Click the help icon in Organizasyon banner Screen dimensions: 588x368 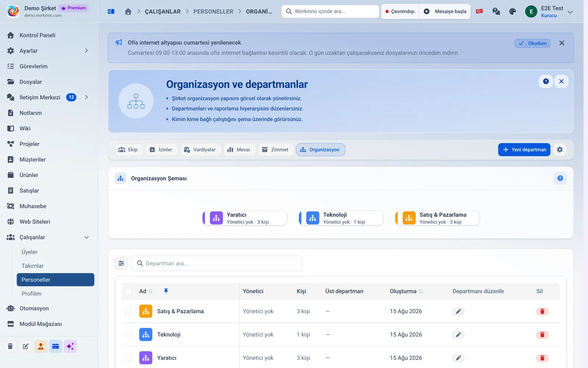[x=546, y=81]
